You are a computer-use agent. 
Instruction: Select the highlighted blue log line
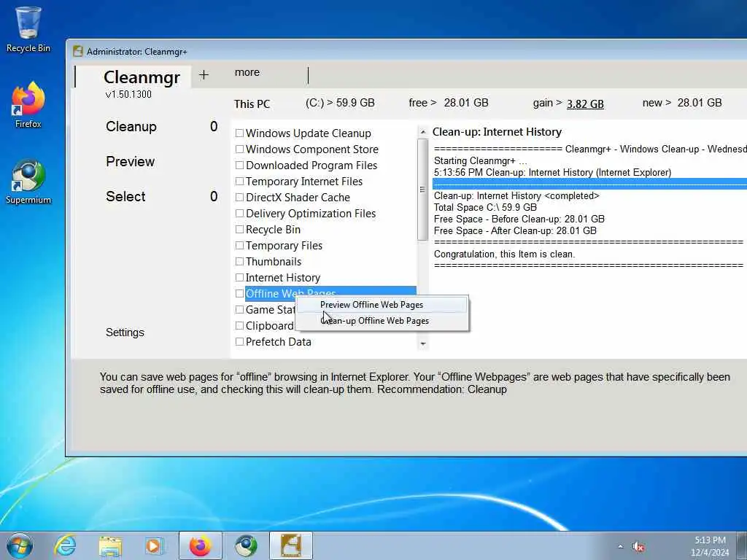click(x=589, y=184)
